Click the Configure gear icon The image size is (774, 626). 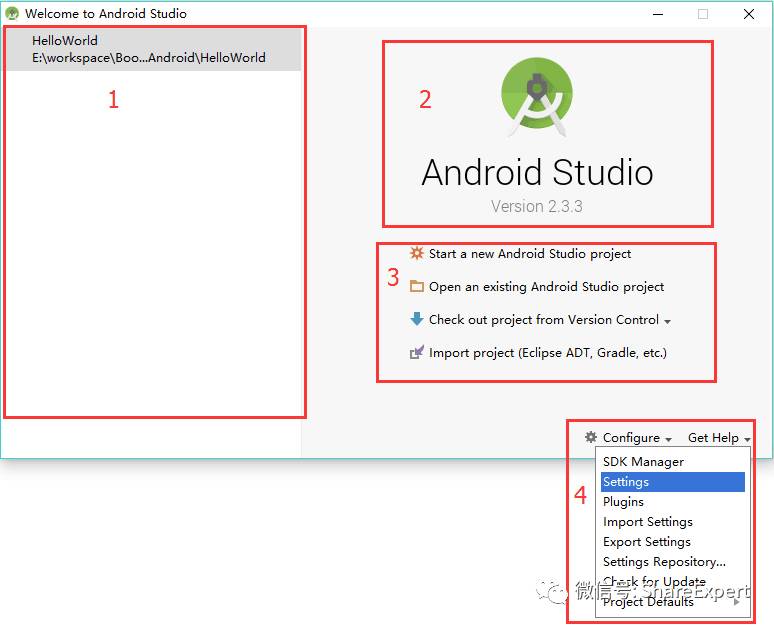click(590, 437)
